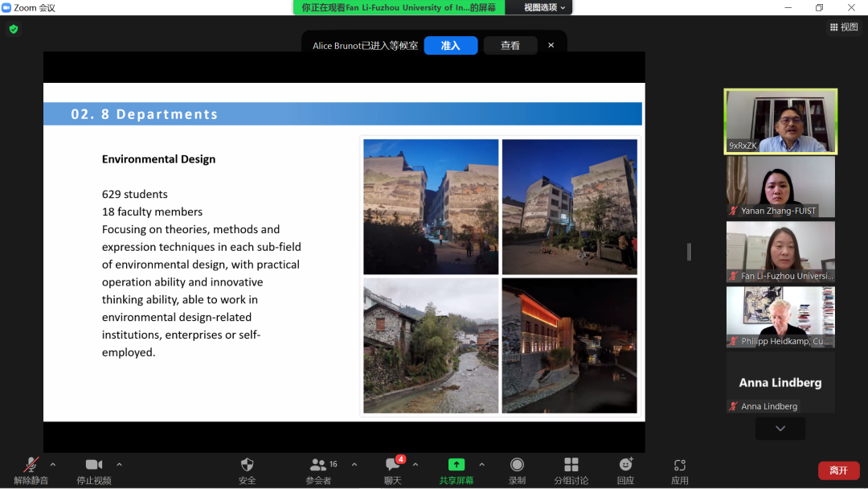Viewport: 868px width, 489px height.
Task: Select Fan Li-Fuzhou University video thumbnail
Action: (780, 252)
